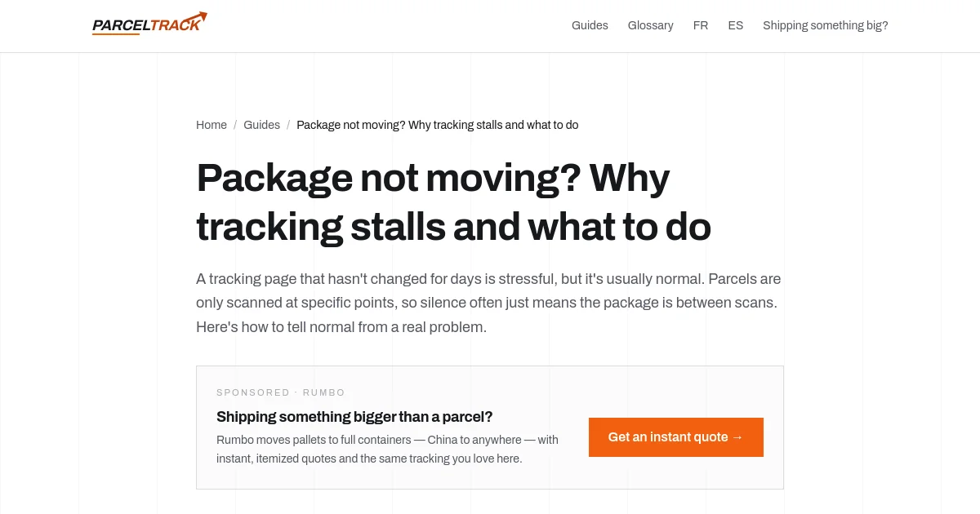Switch site language to ES
The width and height of the screenshot is (980, 514).
736,25
